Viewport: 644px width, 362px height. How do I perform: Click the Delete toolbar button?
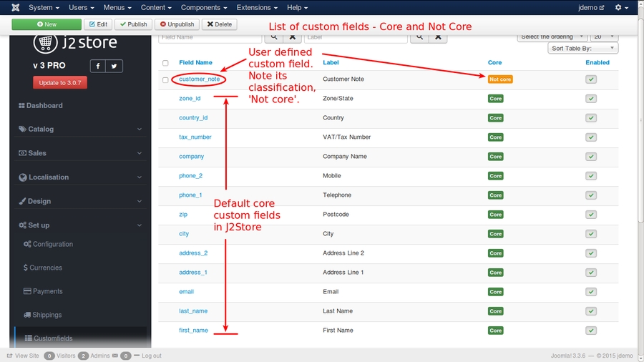[x=220, y=24]
